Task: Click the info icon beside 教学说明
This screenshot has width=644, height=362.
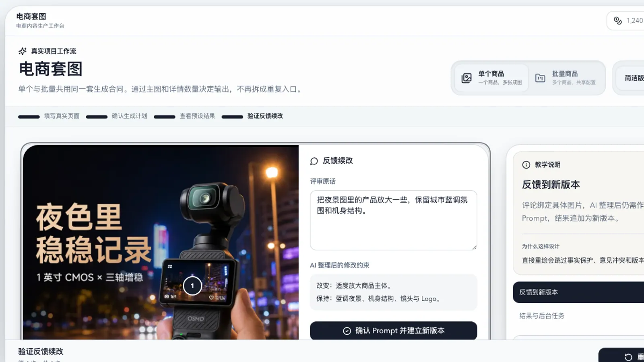Action: click(526, 165)
